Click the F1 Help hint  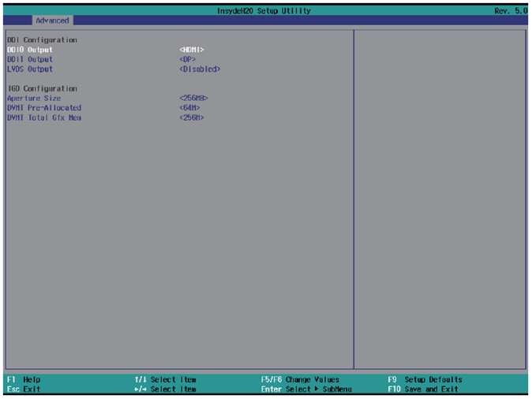[24, 379]
